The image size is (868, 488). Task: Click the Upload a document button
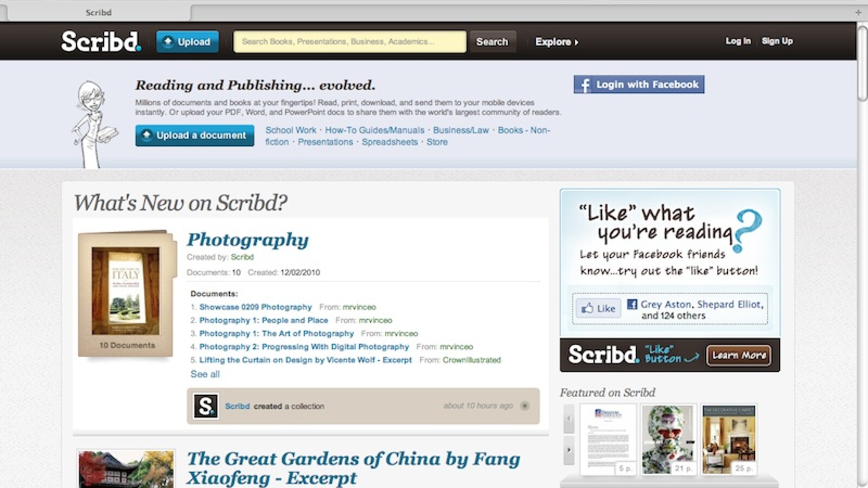[195, 136]
